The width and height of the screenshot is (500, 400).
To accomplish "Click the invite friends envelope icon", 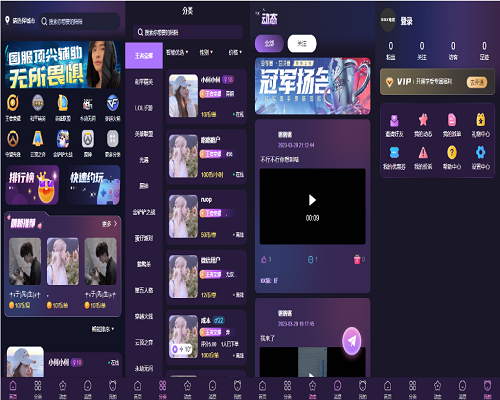I will pyautogui.click(x=394, y=120).
